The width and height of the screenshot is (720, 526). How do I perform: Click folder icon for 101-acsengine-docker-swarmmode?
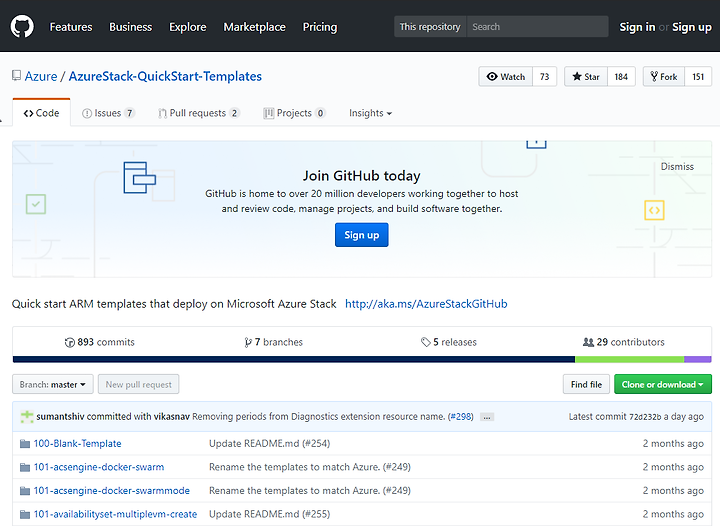[25, 491]
